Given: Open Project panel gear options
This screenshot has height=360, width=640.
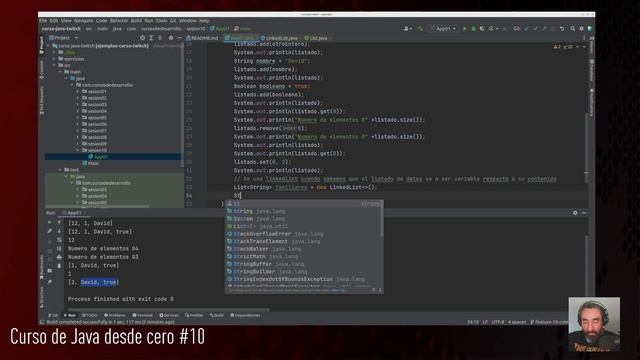Looking at the screenshot, I should 171,38.
